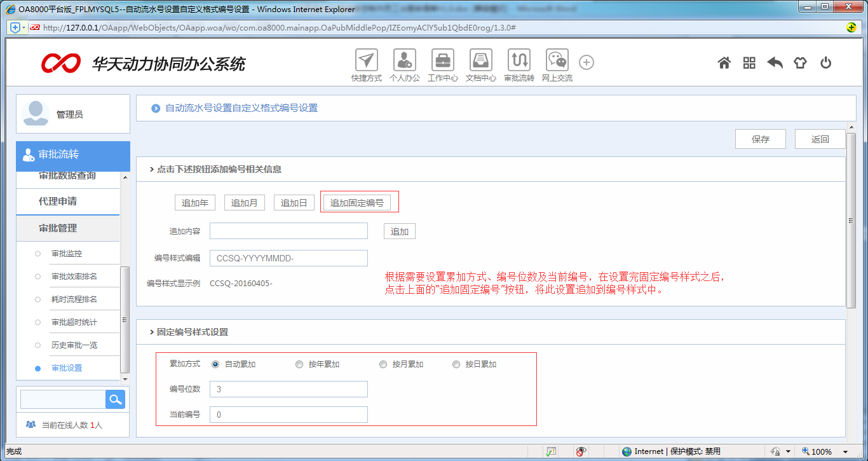Click the plus icon to add more modules
The width and height of the screenshot is (868, 461).
586,62
